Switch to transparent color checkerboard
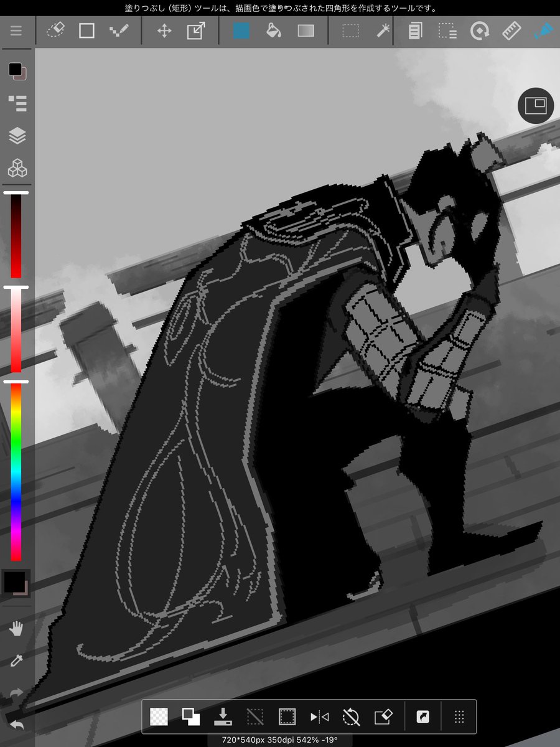Viewport: 560px width, 747px height. (x=159, y=717)
